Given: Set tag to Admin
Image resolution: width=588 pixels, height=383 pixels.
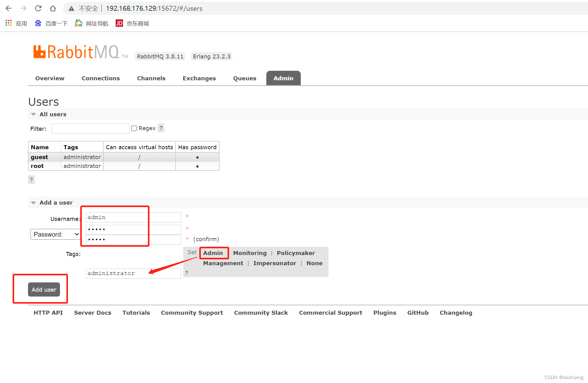Looking at the screenshot, I should [x=213, y=253].
